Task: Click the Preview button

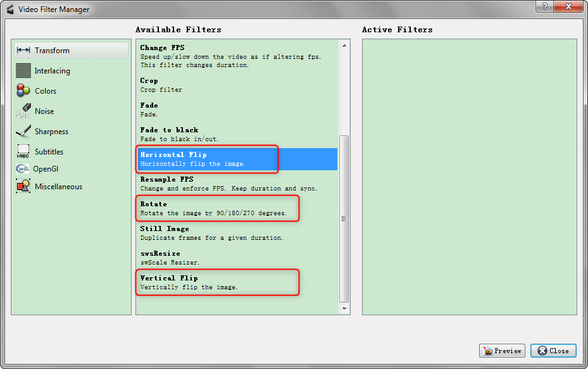Action: click(x=503, y=351)
